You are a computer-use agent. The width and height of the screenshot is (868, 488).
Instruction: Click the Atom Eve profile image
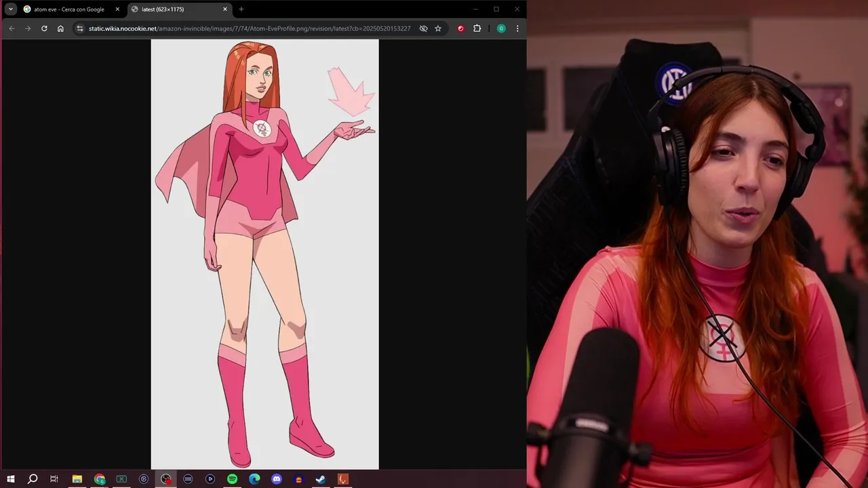pyautogui.click(x=264, y=254)
